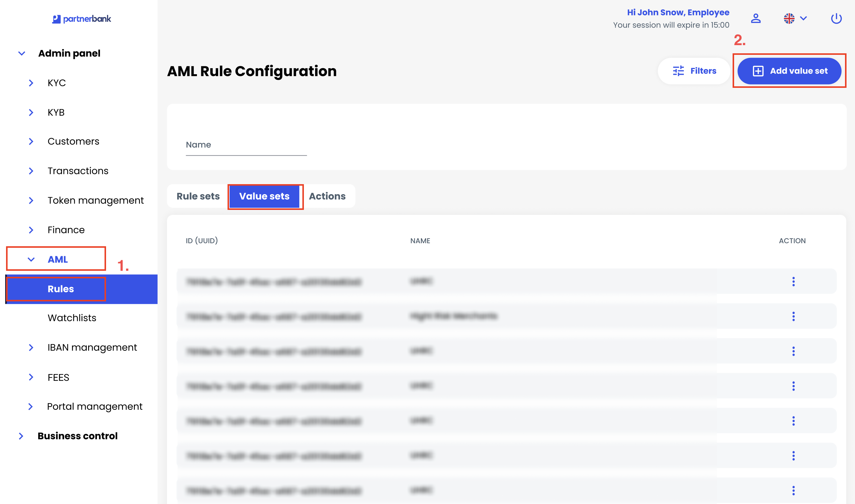Viewport: 855px width, 504px height.
Task: Open three-dot action menu in third row
Action: [x=793, y=351]
